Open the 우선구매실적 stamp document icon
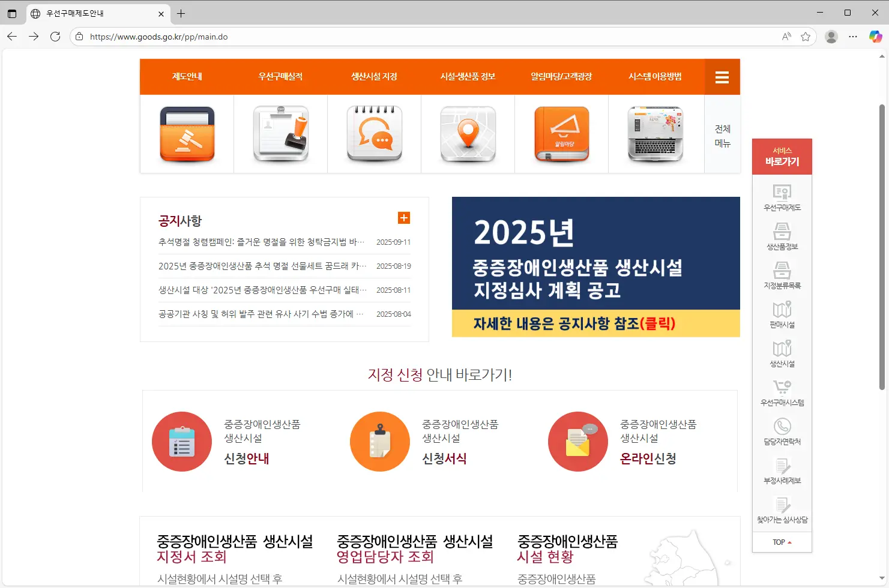 point(281,134)
